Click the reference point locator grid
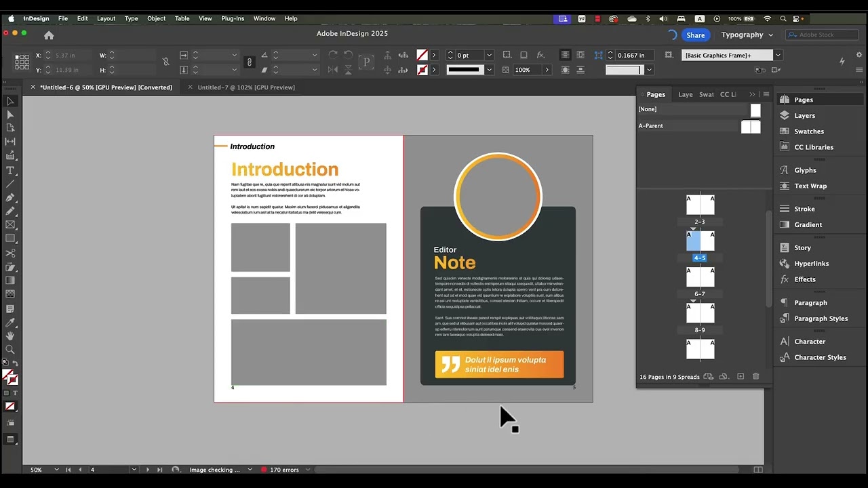The width and height of the screenshot is (868, 488). coord(22,62)
